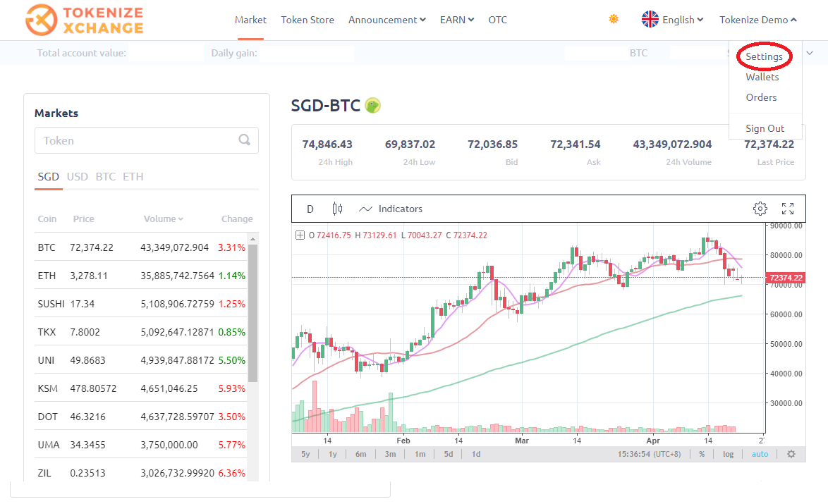Click the search magnifier in Markets

pyautogui.click(x=244, y=140)
